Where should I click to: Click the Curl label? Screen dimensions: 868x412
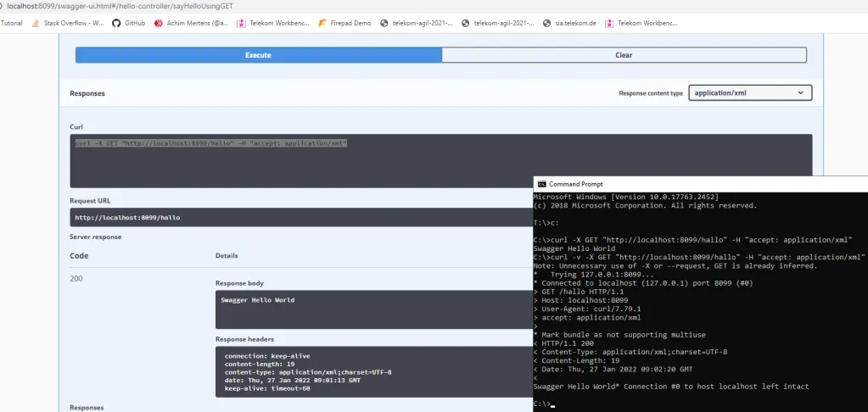pyautogui.click(x=76, y=126)
